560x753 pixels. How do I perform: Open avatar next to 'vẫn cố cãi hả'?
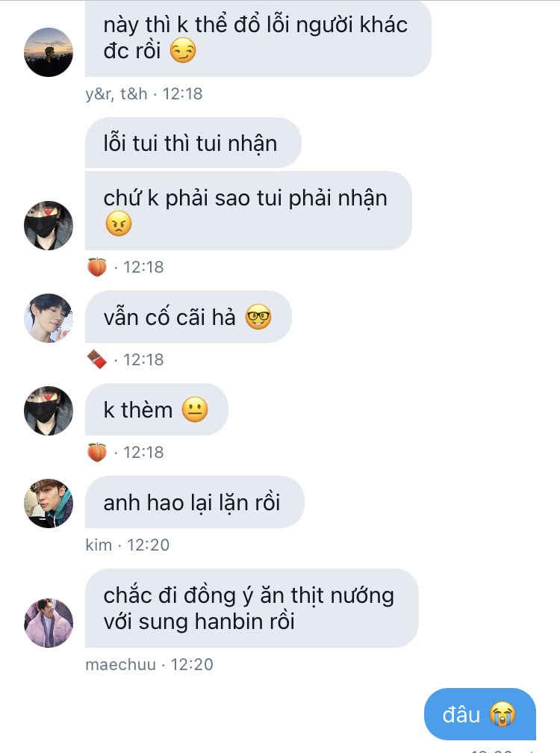pos(49,318)
